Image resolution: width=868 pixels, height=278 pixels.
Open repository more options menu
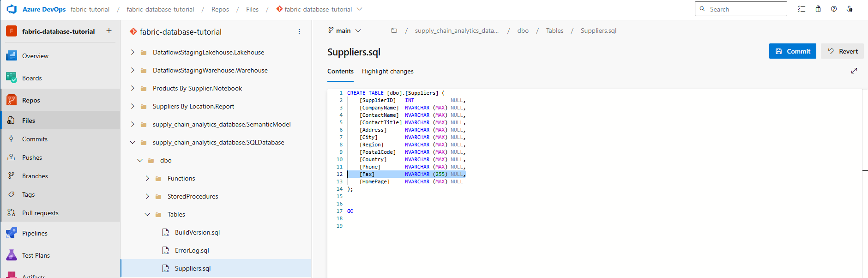click(x=299, y=32)
